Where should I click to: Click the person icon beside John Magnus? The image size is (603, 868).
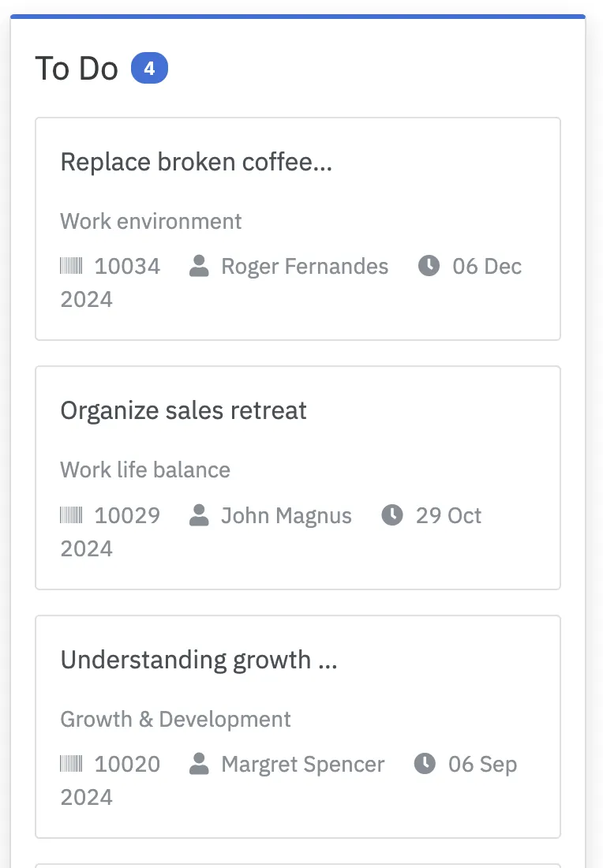[x=199, y=515]
